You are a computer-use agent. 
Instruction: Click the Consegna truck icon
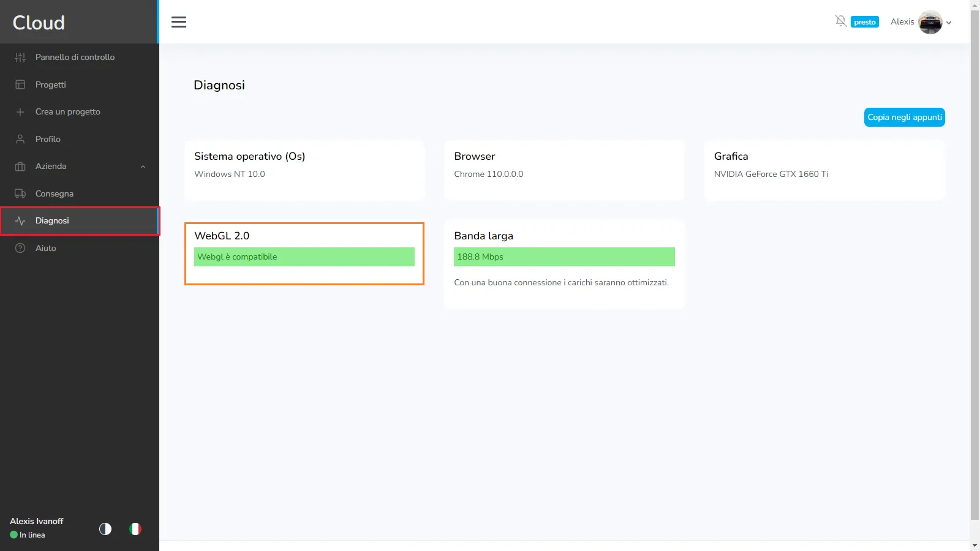pos(20,193)
